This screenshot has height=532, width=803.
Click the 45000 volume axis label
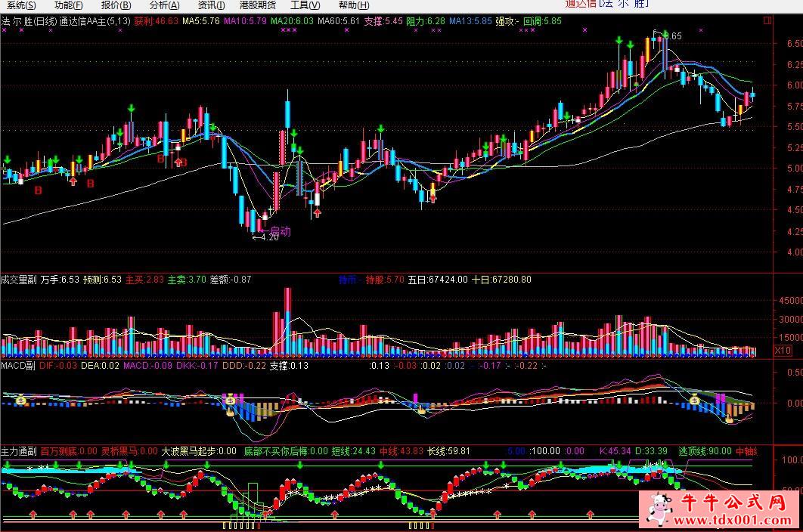(790, 301)
